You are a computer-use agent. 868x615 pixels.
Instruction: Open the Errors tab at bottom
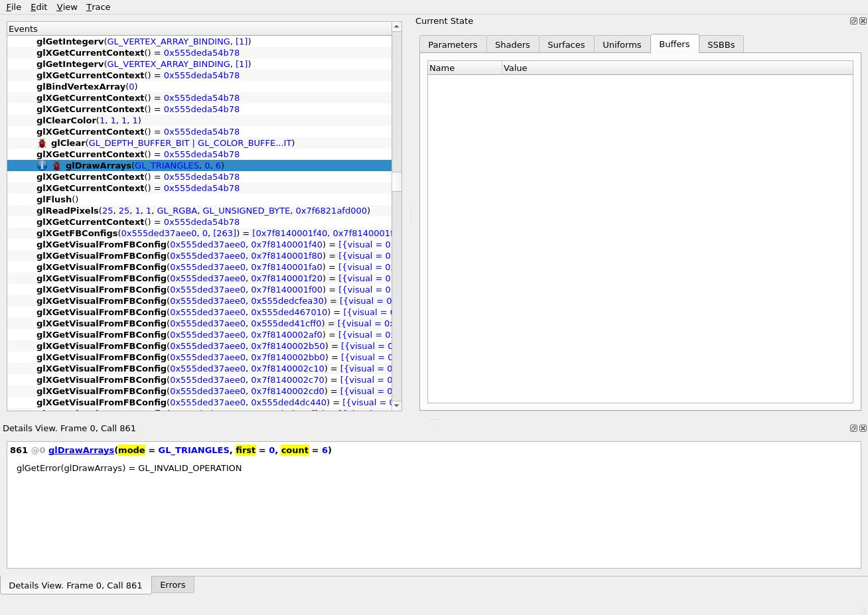tap(173, 584)
